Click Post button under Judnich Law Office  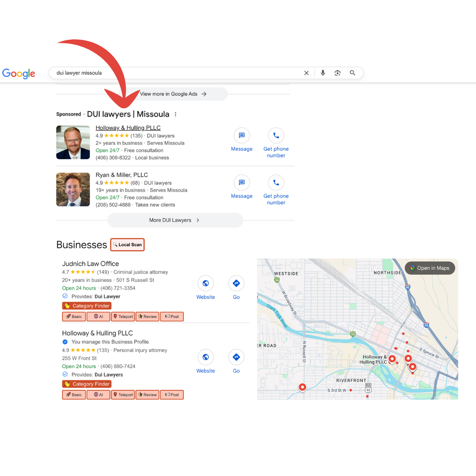(x=172, y=317)
